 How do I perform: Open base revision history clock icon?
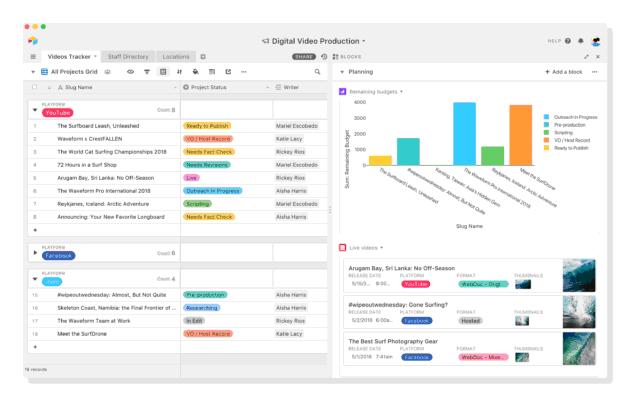(324, 57)
